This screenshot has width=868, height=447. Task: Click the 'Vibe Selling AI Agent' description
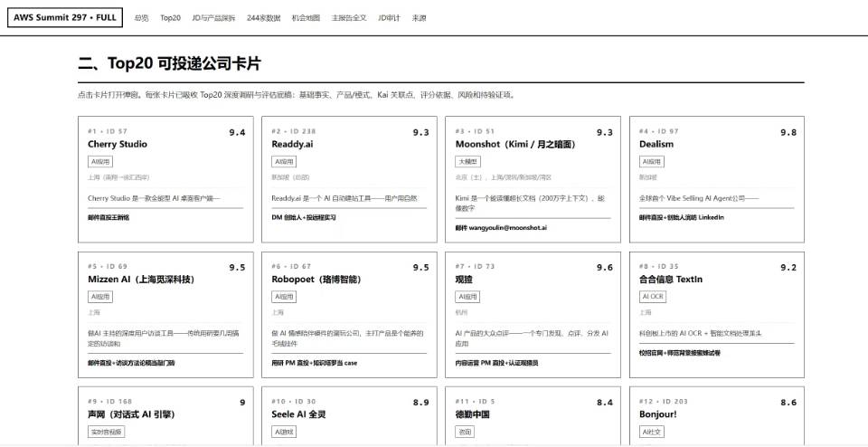699,198
